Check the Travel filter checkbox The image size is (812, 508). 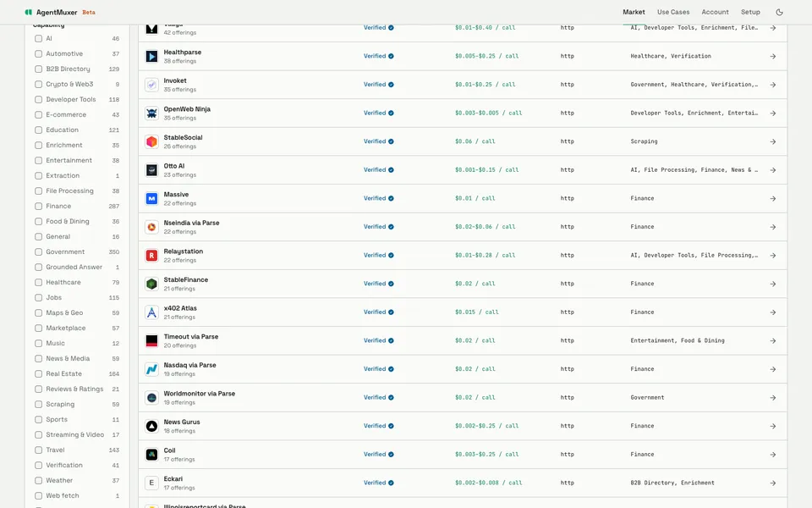point(38,450)
